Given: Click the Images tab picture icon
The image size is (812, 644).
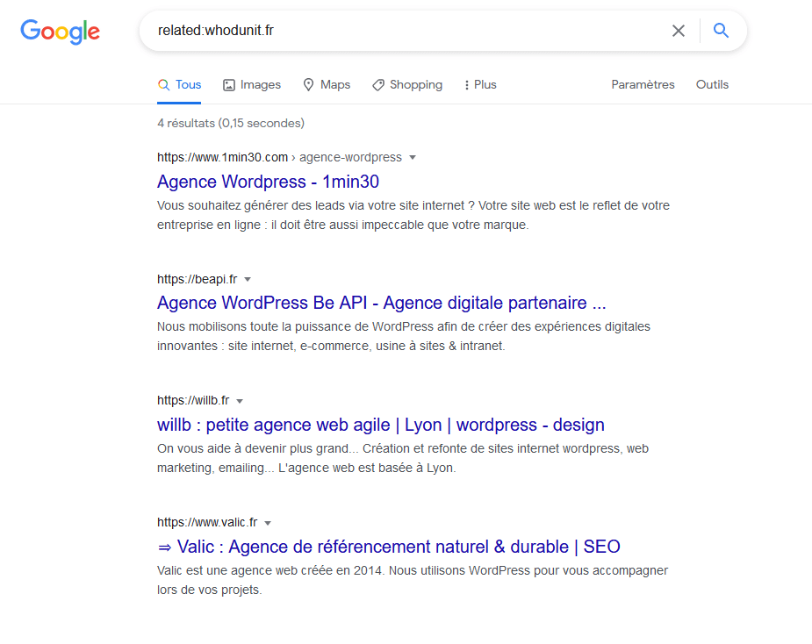Looking at the screenshot, I should pos(229,85).
